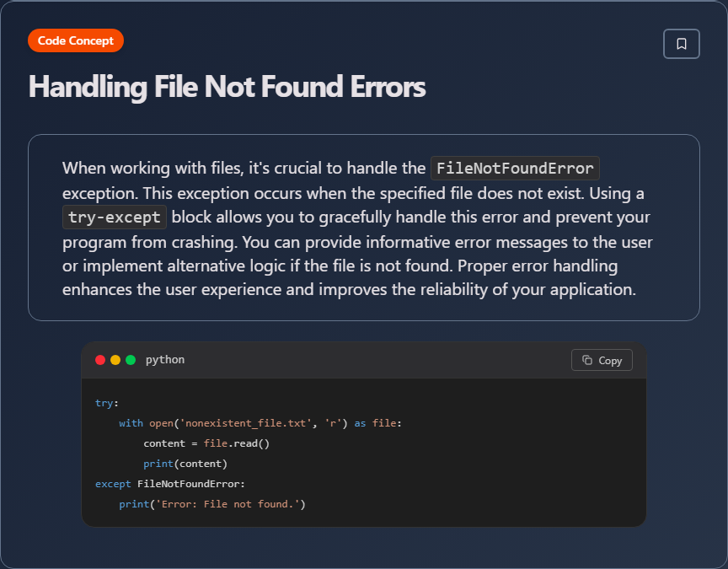Viewport: 728px width, 569px height.
Task: Click the clipboard icon inside the Copy button
Action: coord(588,360)
